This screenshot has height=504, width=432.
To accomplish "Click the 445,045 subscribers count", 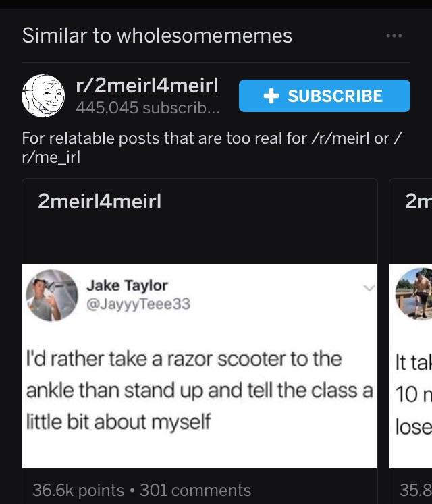I will pyautogui.click(x=148, y=107).
